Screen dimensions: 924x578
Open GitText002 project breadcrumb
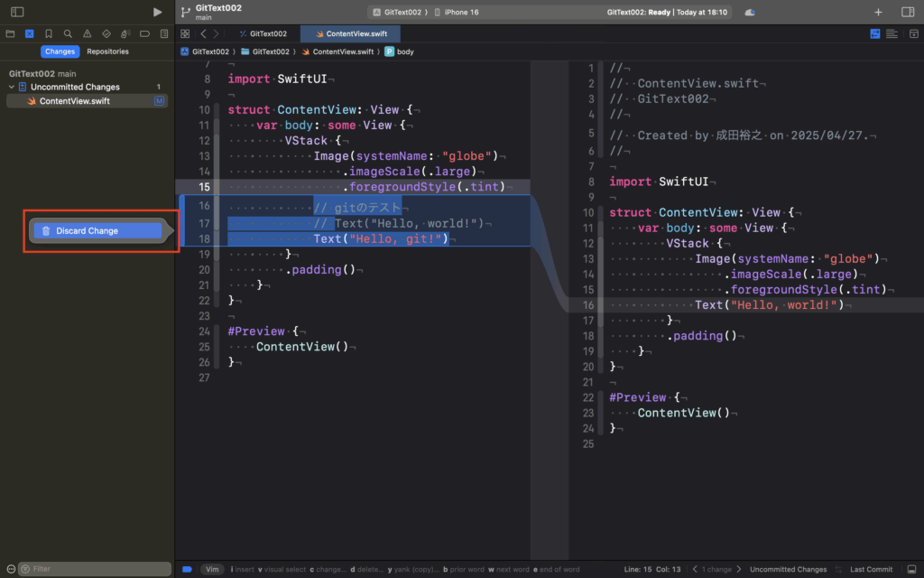(x=205, y=51)
